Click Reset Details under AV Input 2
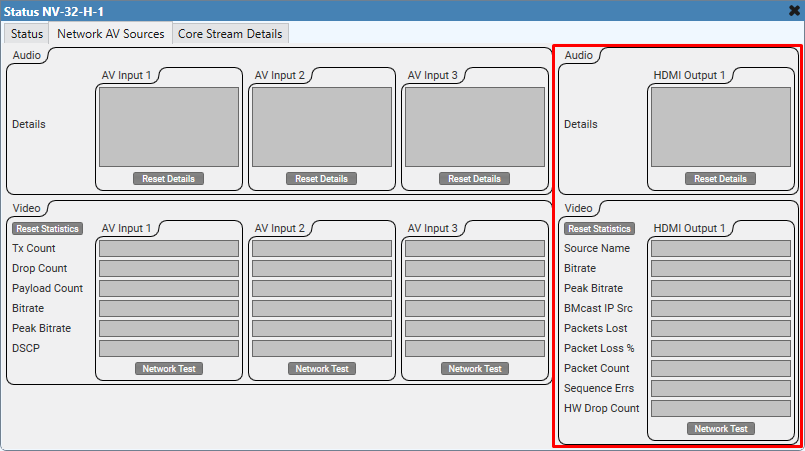Screen dimensions: 805x451 point(321,179)
